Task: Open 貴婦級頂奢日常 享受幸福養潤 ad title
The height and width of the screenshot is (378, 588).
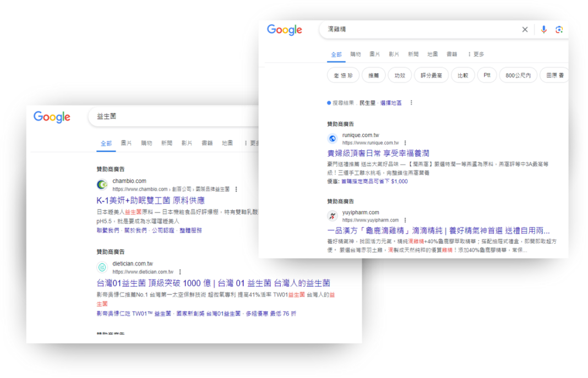Action: pos(378,153)
